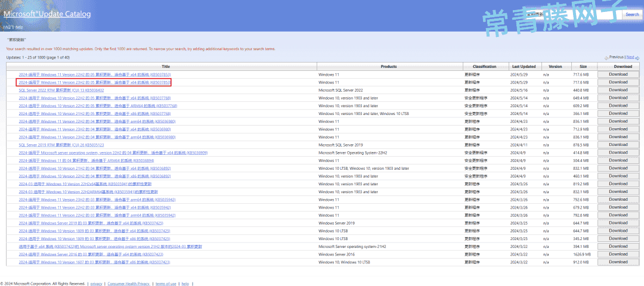This screenshot has width=644, height=286.
Task: Open SQL Server 2022 RTM CU 13 KB5036432
Action: [x=61, y=91]
